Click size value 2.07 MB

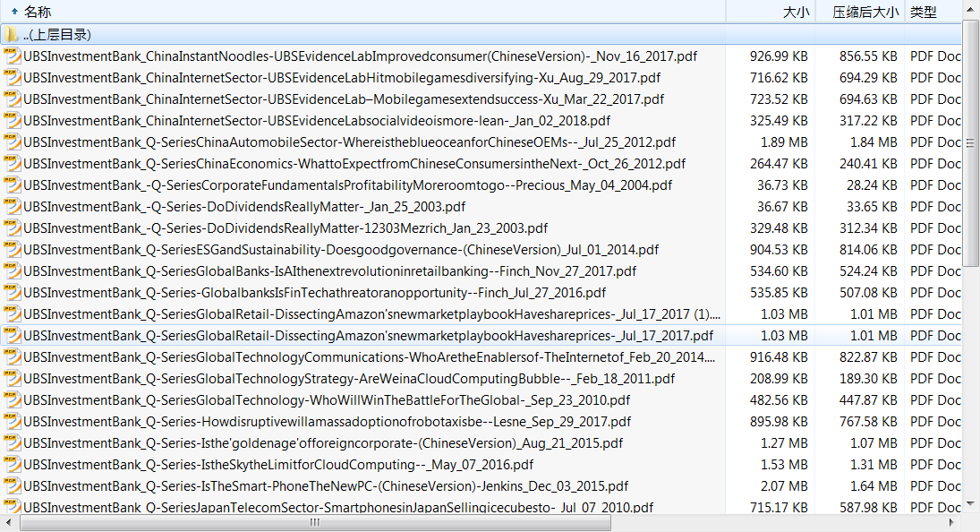[x=784, y=486]
